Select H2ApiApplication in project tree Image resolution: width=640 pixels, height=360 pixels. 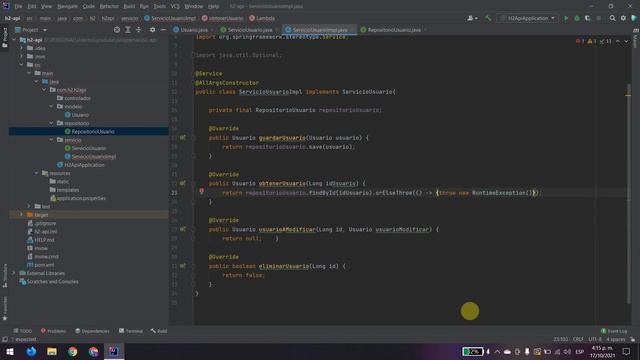(84, 165)
